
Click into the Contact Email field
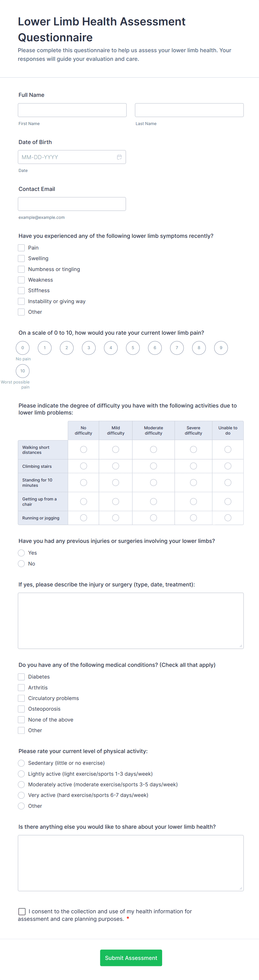72,204
